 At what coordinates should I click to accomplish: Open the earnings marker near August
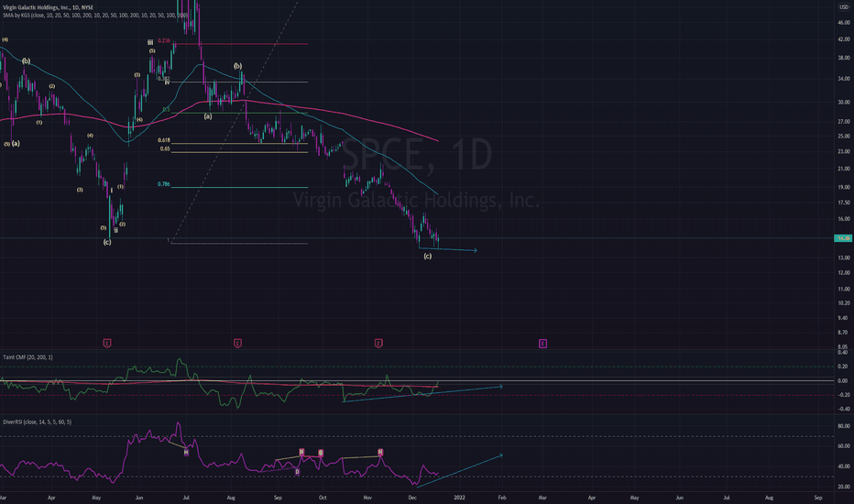(x=237, y=344)
